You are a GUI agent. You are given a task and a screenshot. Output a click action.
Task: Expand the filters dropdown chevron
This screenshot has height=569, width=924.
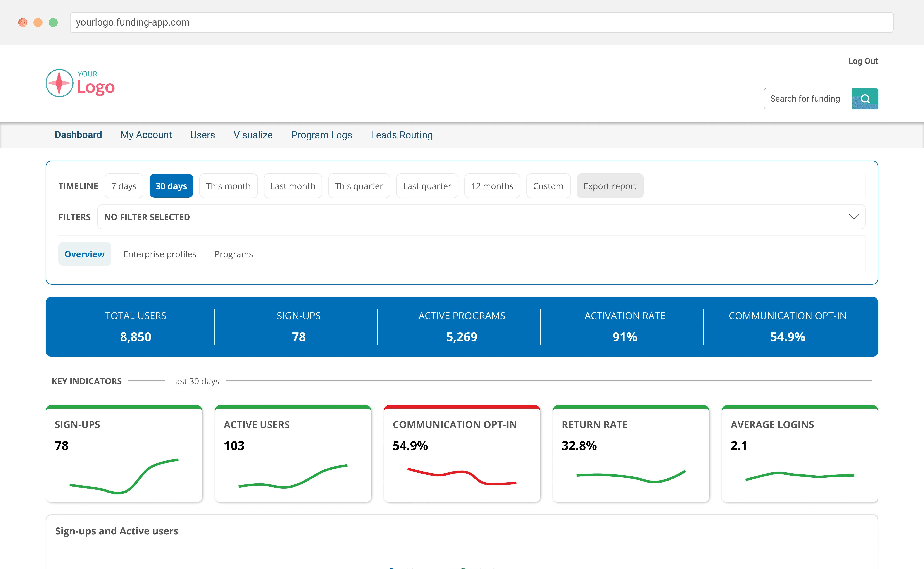coord(854,217)
